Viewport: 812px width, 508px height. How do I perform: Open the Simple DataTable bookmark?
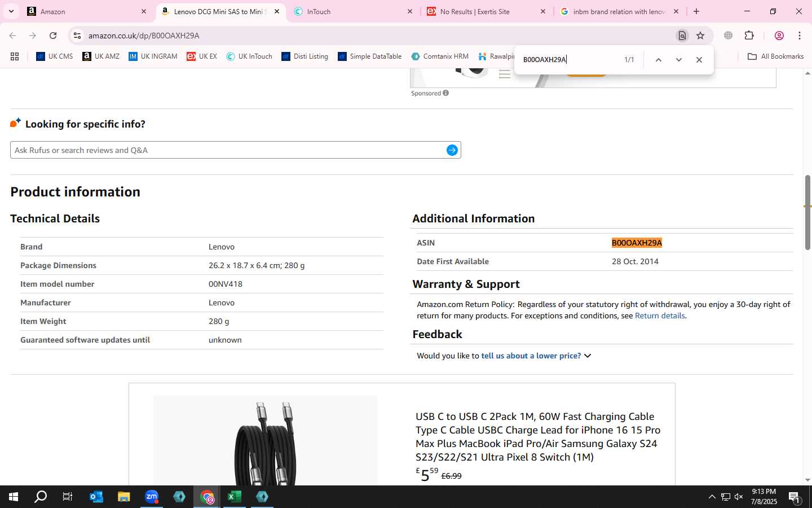point(369,56)
